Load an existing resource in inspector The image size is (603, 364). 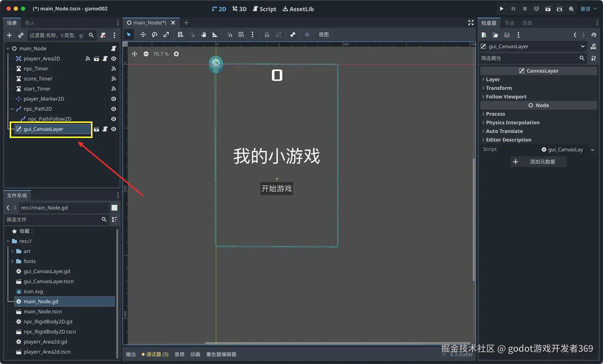coord(495,35)
